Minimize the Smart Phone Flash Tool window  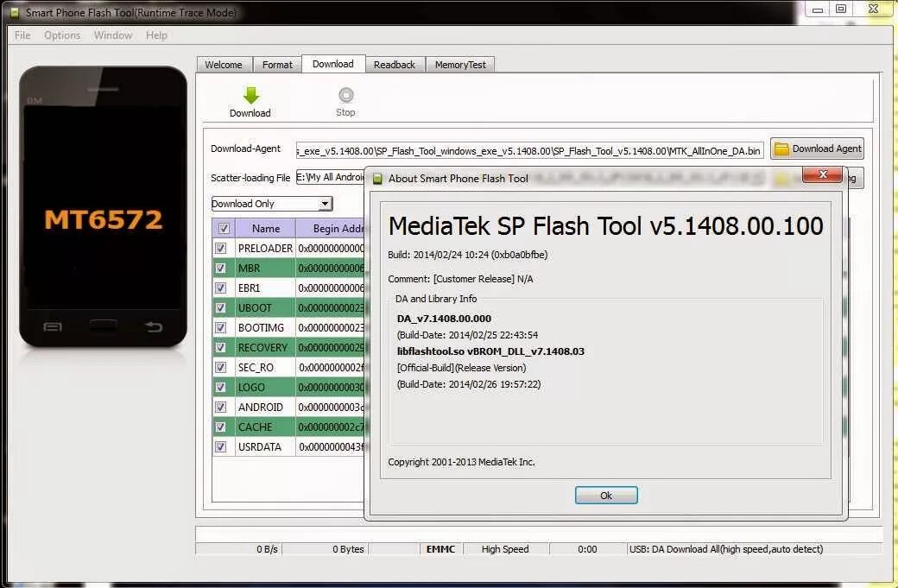coord(817,9)
